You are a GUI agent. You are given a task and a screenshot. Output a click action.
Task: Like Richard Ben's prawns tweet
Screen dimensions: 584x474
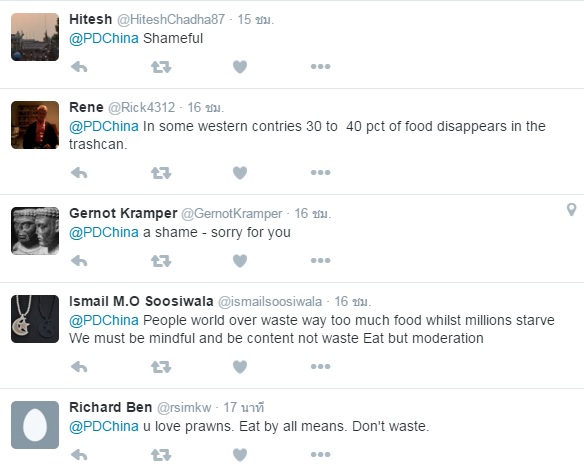[x=240, y=455]
